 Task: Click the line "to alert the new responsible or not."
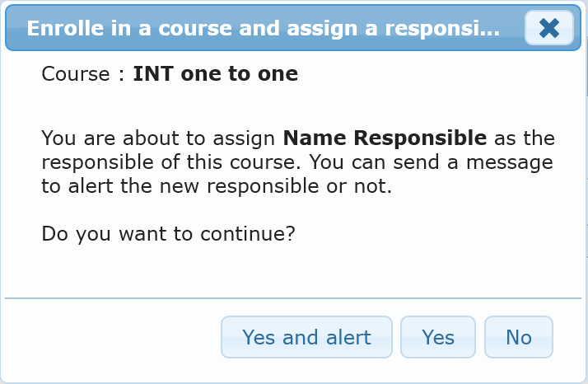217,186
